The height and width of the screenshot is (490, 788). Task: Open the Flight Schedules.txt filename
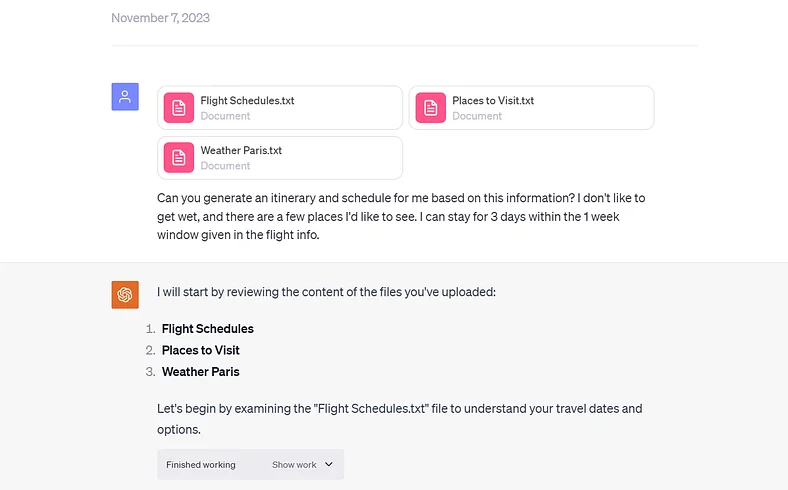(x=247, y=100)
